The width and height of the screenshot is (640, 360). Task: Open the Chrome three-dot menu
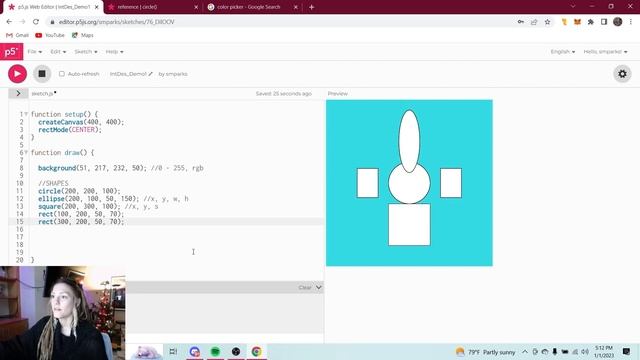(x=631, y=22)
